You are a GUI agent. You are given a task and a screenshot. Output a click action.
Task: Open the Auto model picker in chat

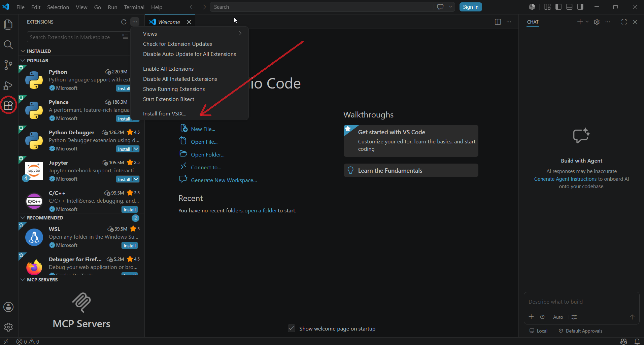(558, 317)
